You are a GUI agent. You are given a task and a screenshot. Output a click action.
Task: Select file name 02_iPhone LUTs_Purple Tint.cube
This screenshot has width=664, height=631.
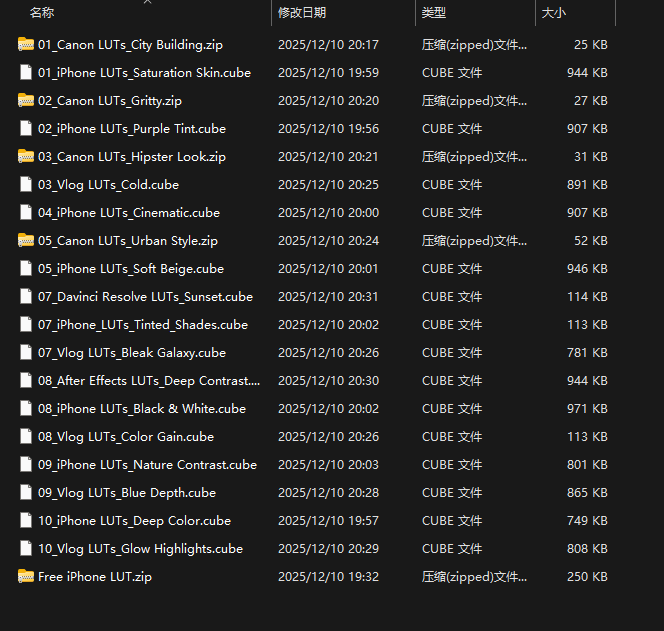(132, 129)
